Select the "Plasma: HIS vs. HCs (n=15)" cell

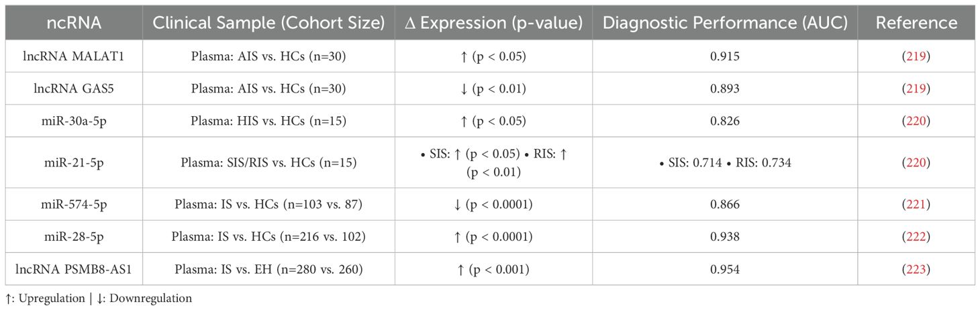tap(268, 121)
